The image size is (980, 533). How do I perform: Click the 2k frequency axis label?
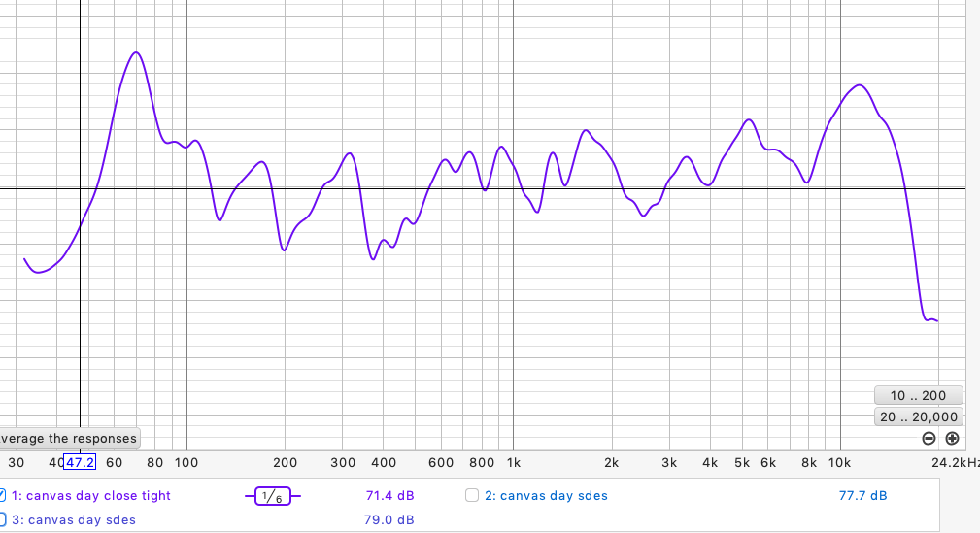click(x=611, y=462)
